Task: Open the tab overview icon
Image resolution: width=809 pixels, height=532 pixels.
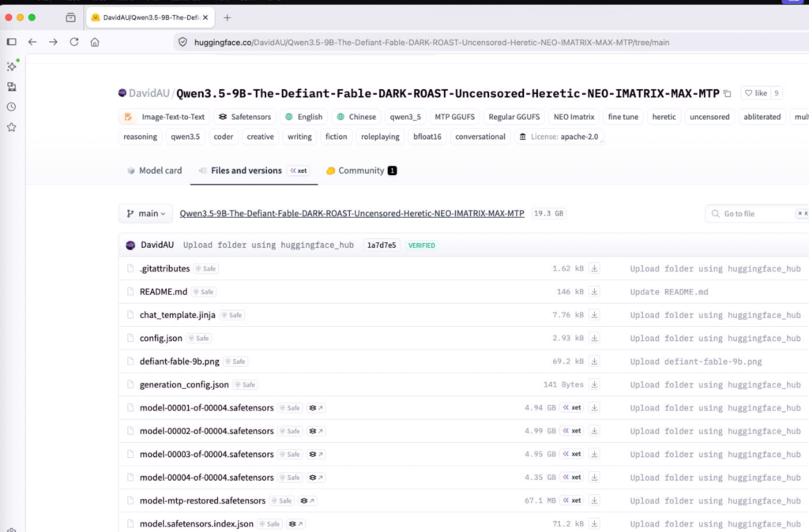Action: coord(70,17)
